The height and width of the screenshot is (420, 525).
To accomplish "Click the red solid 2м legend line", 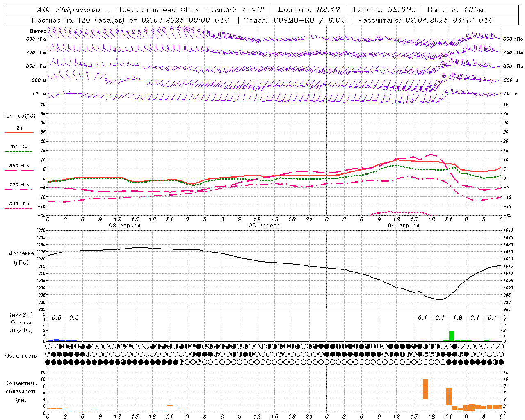I will pyautogui.click(x=19, y=132).
